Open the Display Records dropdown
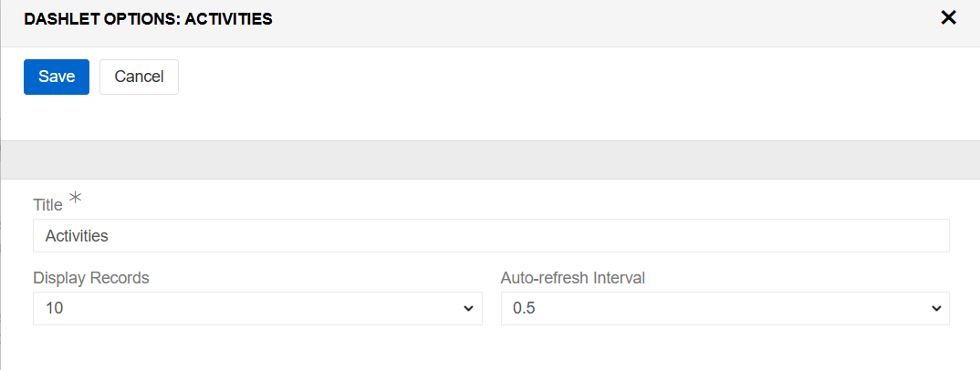The image size is (980, 370). click(257, 308)
